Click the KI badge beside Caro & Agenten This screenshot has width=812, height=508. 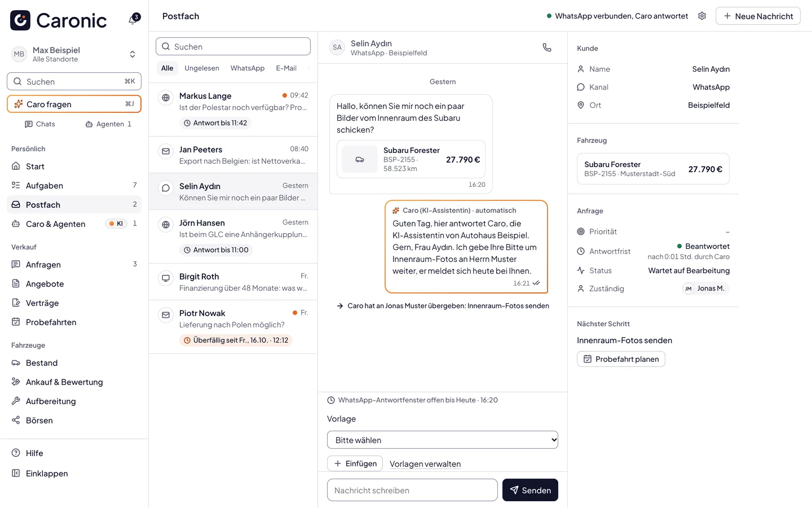117,224
